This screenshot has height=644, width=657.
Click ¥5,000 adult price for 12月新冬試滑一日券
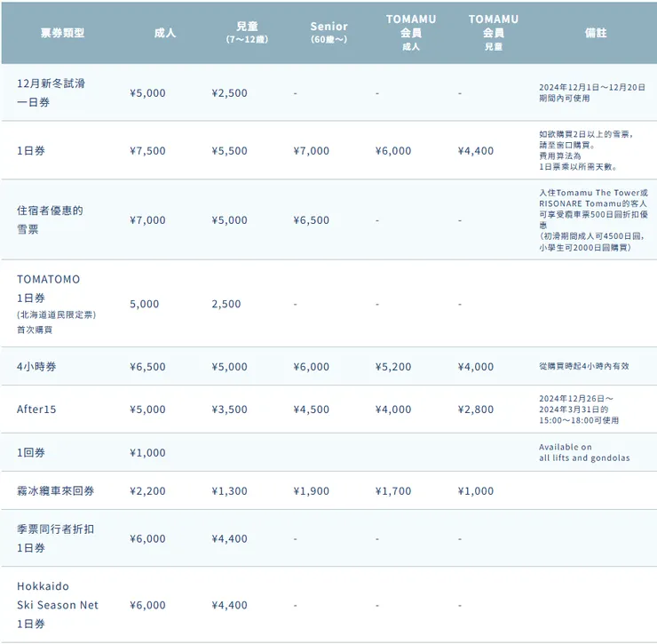147,93
